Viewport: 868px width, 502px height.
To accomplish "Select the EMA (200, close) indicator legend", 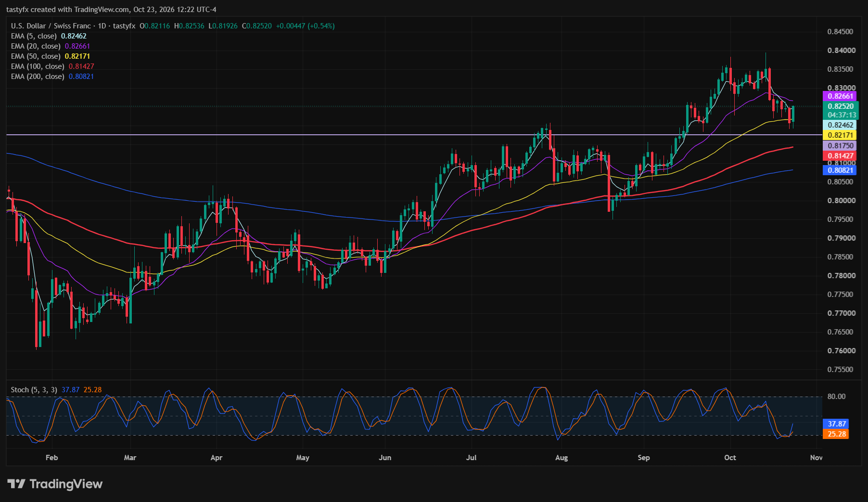I will click(52, 77).
